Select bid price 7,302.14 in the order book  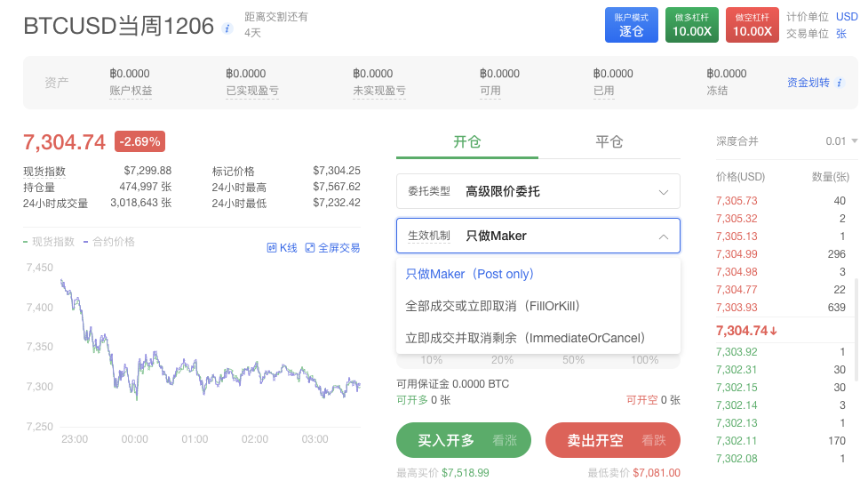(x=737, y=405)
